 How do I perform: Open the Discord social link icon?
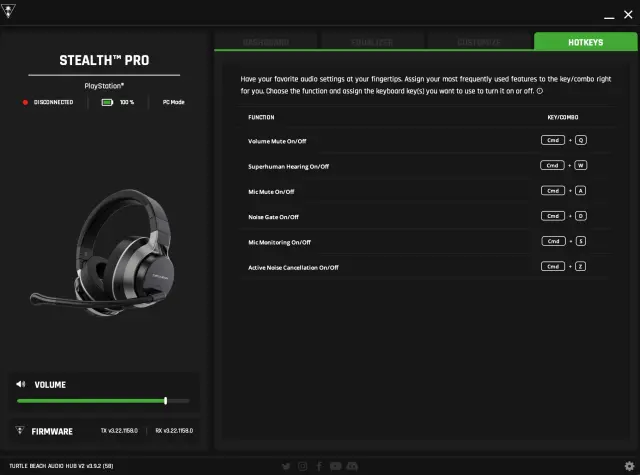(352, 466)
